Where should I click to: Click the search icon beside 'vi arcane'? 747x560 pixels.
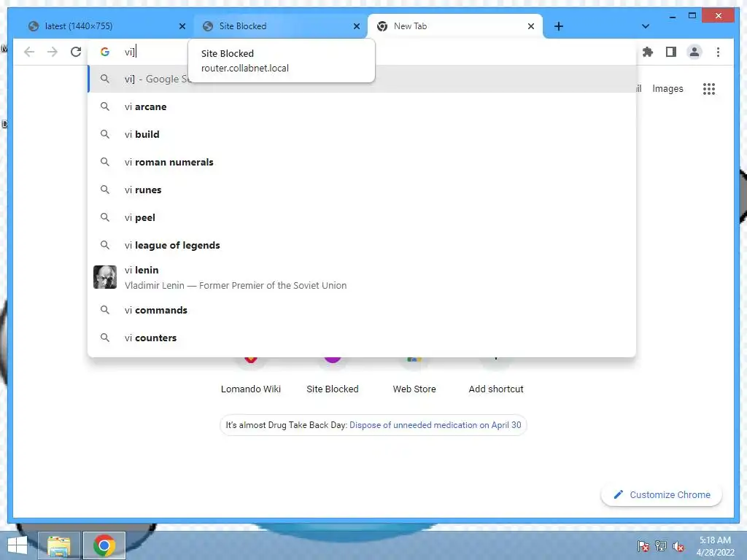coord(105,106)
